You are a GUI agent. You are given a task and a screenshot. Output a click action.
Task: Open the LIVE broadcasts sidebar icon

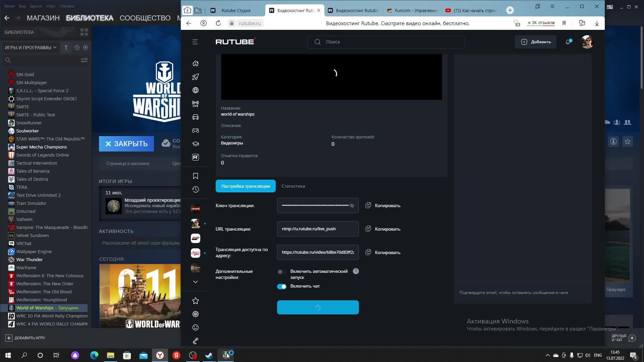[x=196, y=104]
